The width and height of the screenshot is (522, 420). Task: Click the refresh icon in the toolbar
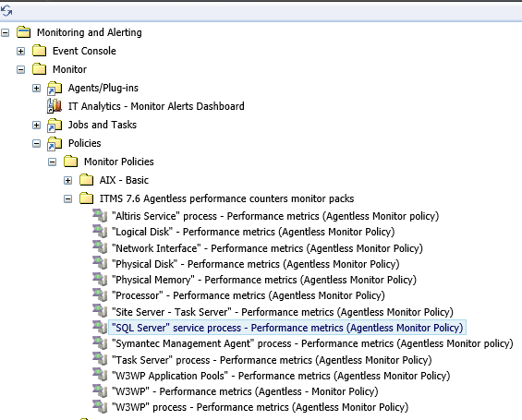6,11
